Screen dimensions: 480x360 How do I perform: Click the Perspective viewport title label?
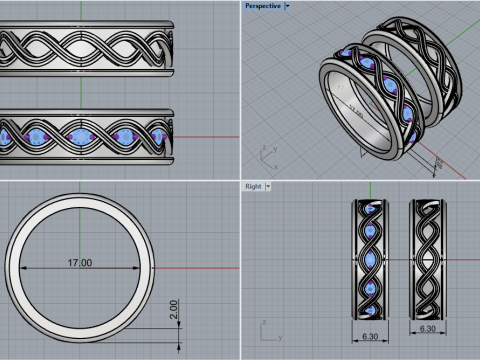[x=263, y=6]
